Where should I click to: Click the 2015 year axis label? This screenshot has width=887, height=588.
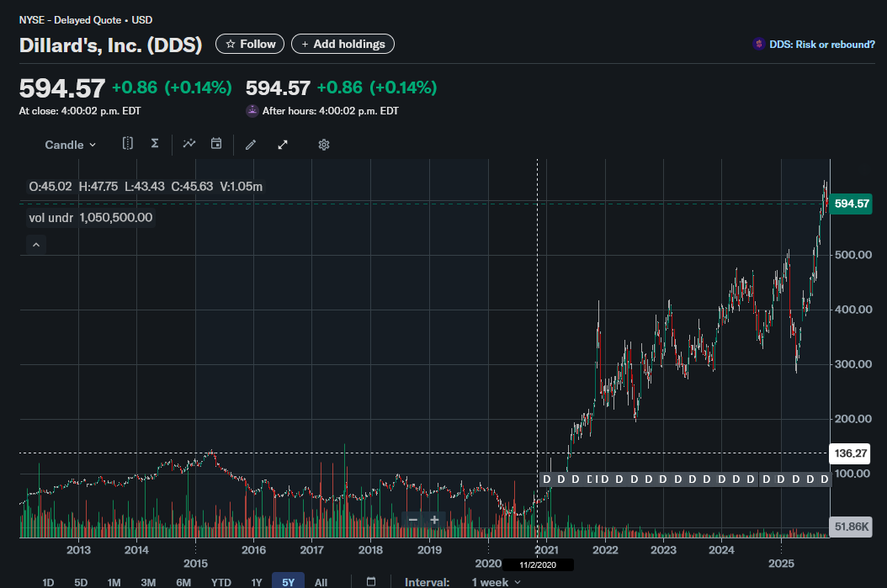[x=195, y=564]
